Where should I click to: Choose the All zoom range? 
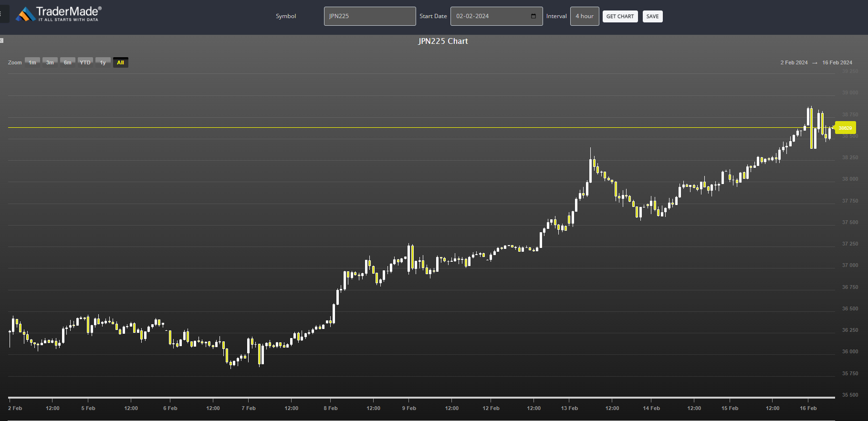pos(120,62)
